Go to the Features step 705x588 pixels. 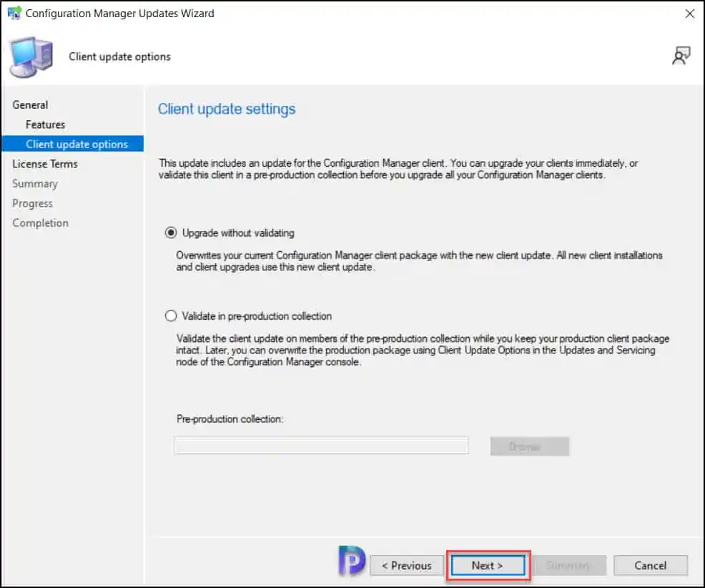(x=46, y=124)
